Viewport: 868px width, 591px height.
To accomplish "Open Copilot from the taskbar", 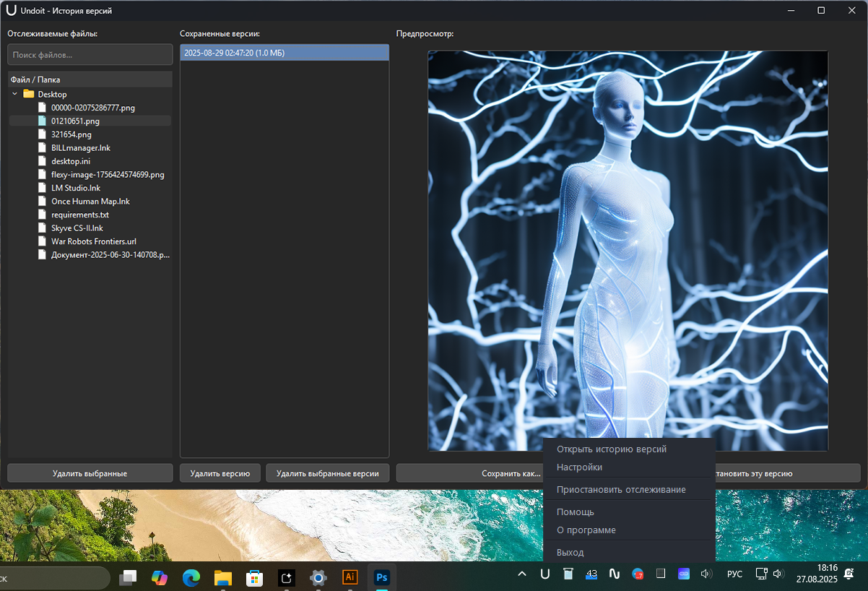I will (x=159, y=577).
